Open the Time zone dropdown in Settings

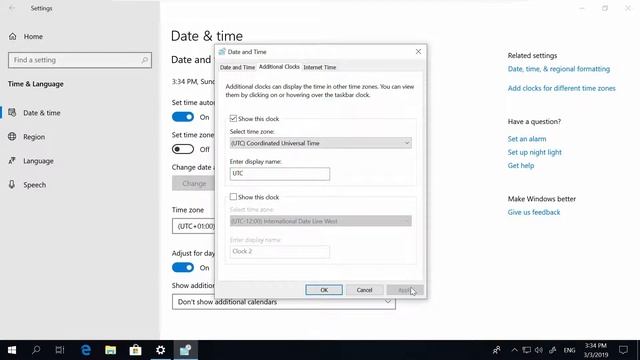pos(193,226)
